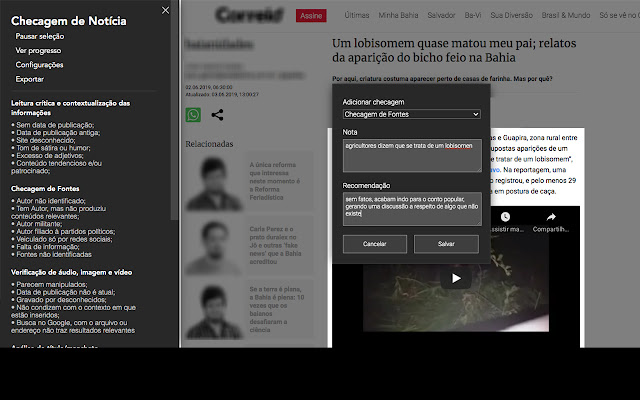Play the embedded video
Screen dimensions: 640x400
point(456,278)
